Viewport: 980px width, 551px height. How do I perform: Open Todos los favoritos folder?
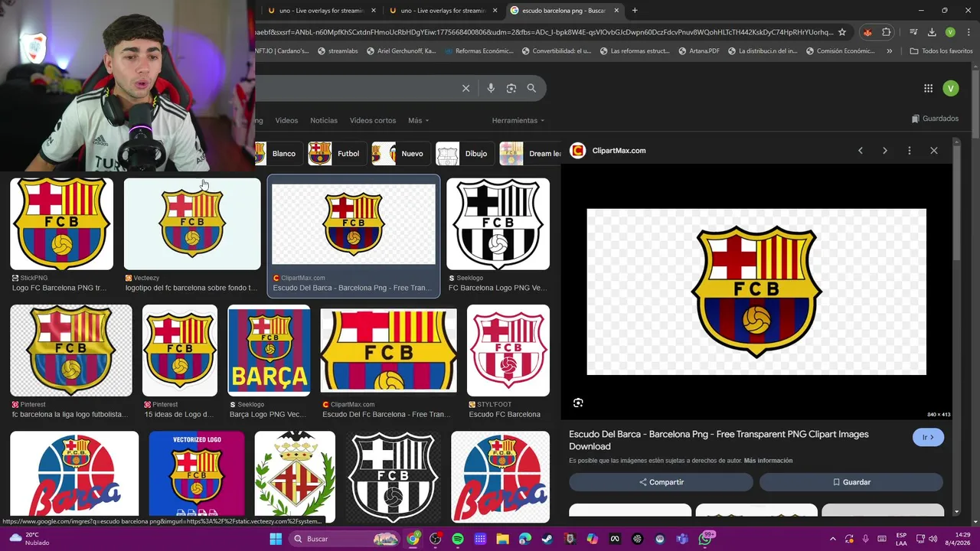pos(941,51)
